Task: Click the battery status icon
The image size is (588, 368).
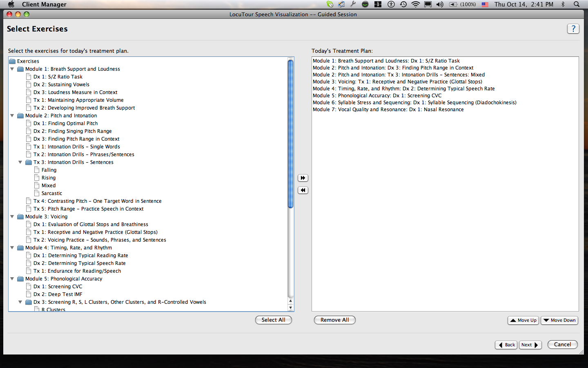Action: tap(453, 4)
